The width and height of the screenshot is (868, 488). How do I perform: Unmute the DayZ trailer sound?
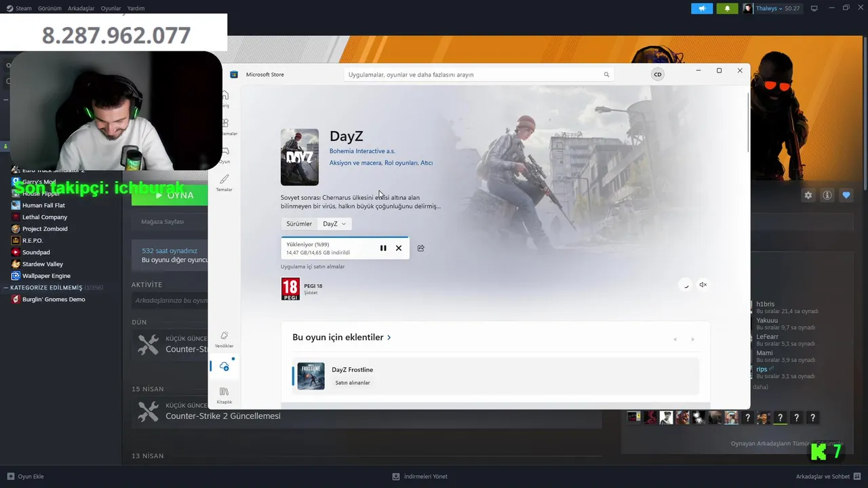703,285
